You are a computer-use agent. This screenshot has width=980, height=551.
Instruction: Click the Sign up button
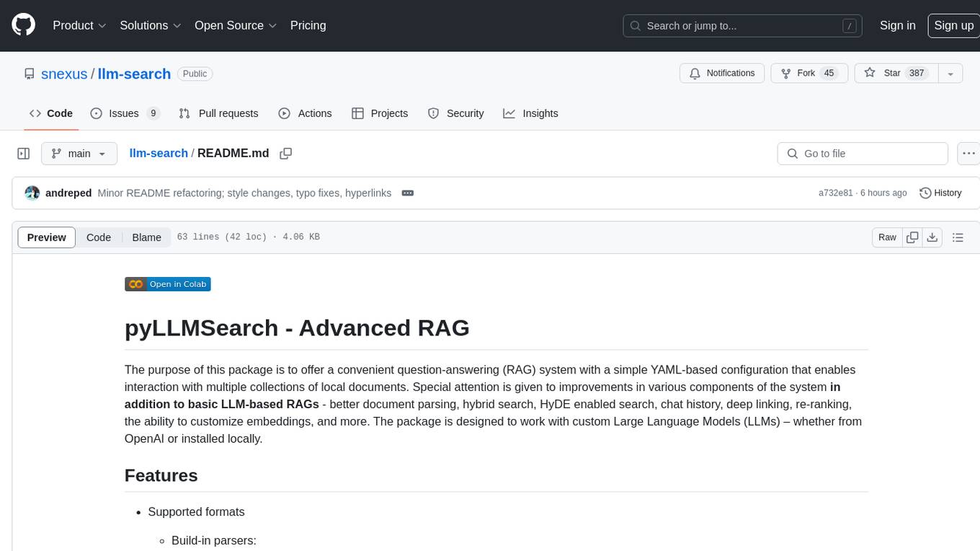953,25
